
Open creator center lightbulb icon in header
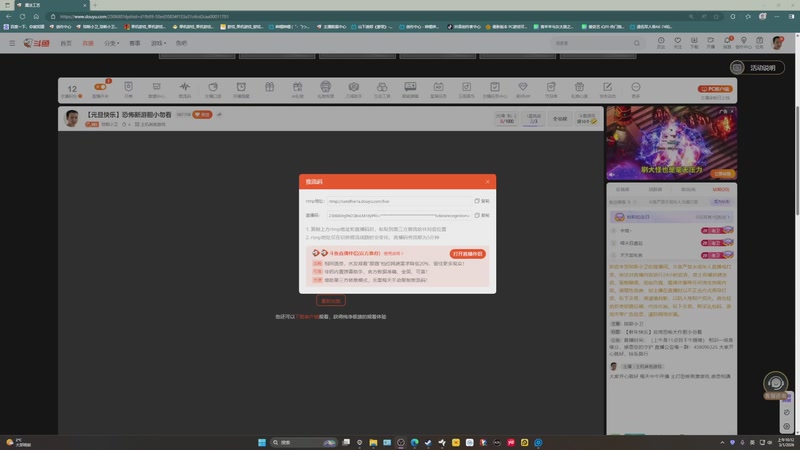pos(743,42)
